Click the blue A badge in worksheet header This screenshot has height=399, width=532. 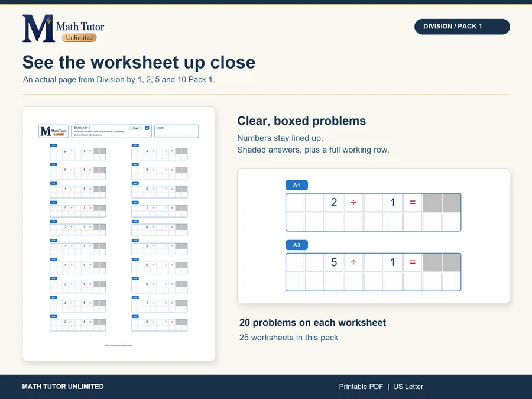click(147, 128)
